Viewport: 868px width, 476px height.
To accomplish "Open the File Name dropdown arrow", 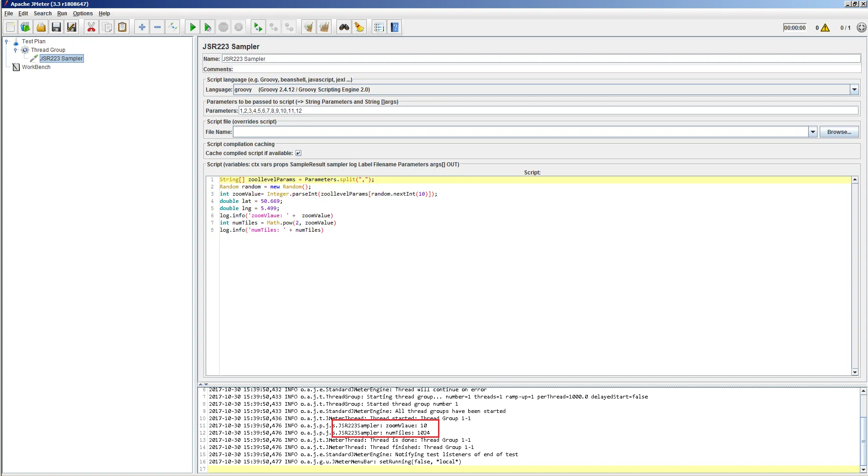I will click(813, 132).
